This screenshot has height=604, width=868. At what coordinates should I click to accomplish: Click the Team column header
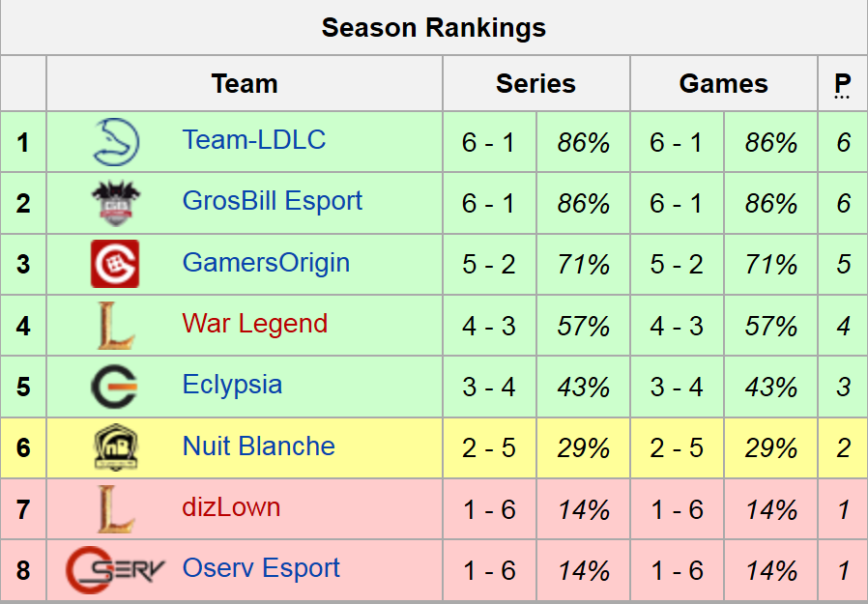(x=245, y=84)
